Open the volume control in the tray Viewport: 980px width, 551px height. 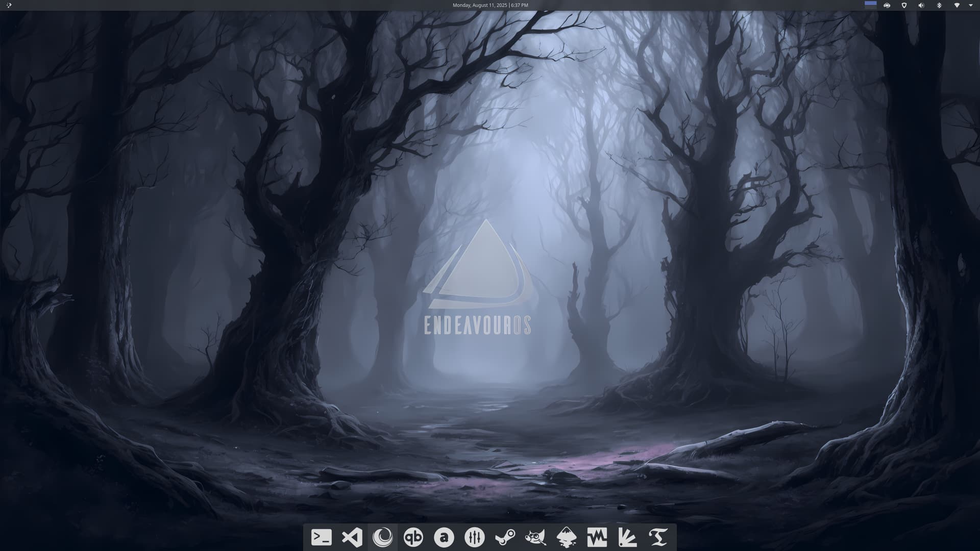[x=921, y=5]
